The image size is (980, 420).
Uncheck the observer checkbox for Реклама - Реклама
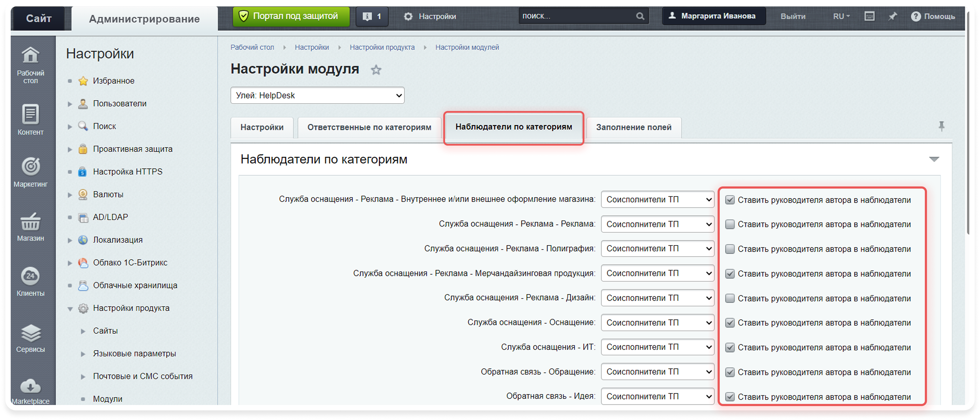click(x=730, y=224)
